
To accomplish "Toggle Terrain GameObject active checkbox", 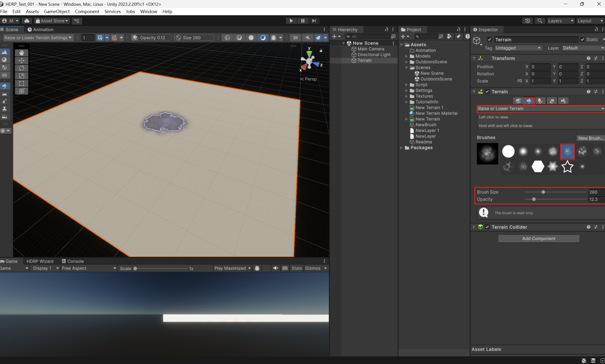I will click(x=489, y=40).
